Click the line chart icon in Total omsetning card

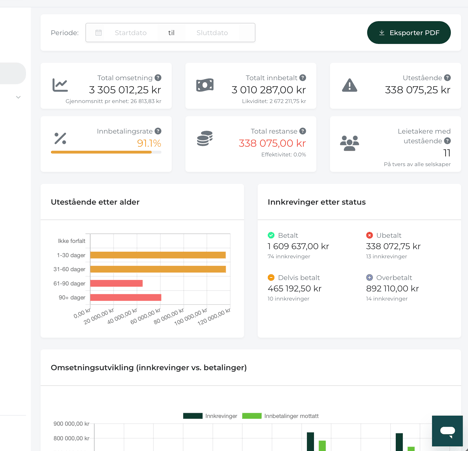pyautogui.click(x=60, y=85)
